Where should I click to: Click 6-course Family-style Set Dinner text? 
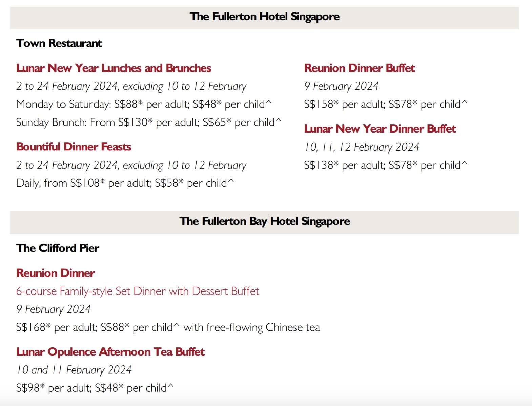tap(138, 291)
